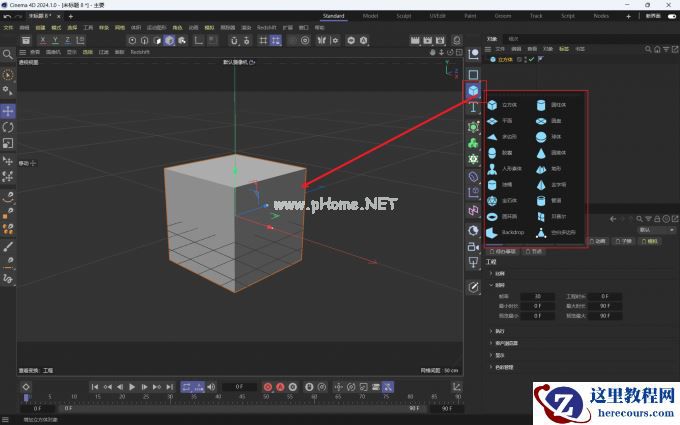
Task: Add a new project tab
Action: tap(71, 16)
